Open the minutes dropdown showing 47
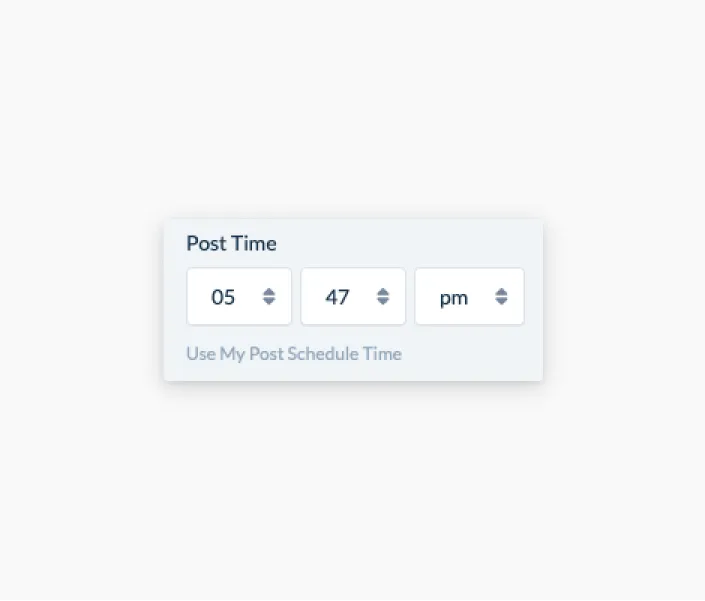Screen dimensions: 705x601 (353, 296)
